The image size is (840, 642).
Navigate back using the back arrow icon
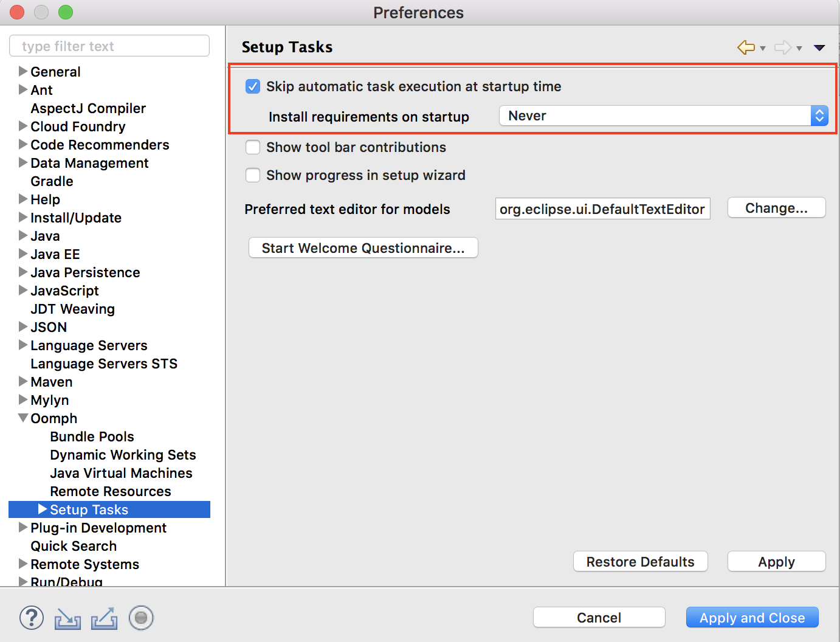(746, 47)
